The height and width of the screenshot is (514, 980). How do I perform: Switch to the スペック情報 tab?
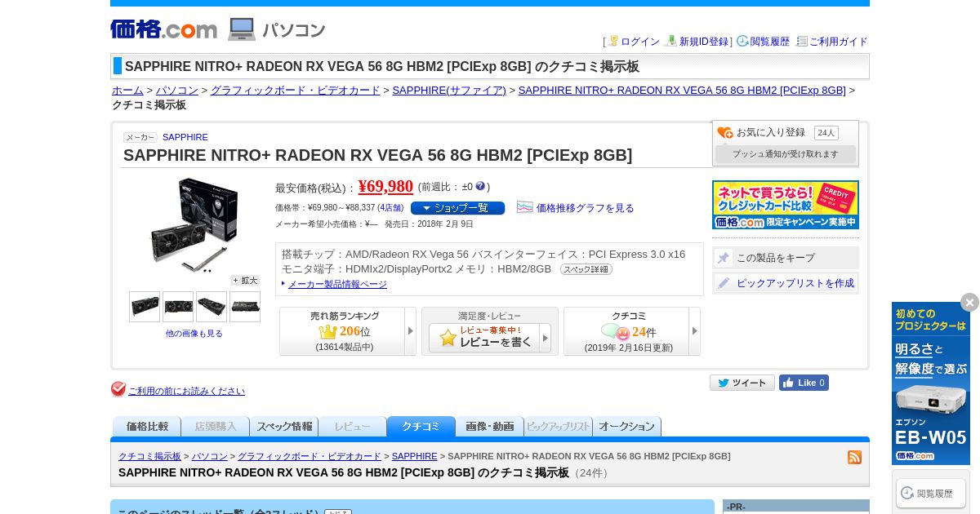[x=284, y=427]
